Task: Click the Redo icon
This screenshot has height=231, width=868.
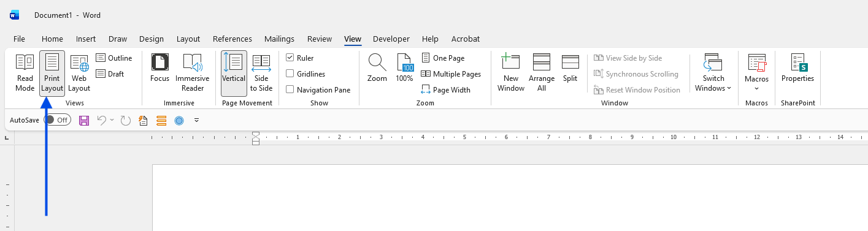Action: pyautogui.click(x=126, y=120)
